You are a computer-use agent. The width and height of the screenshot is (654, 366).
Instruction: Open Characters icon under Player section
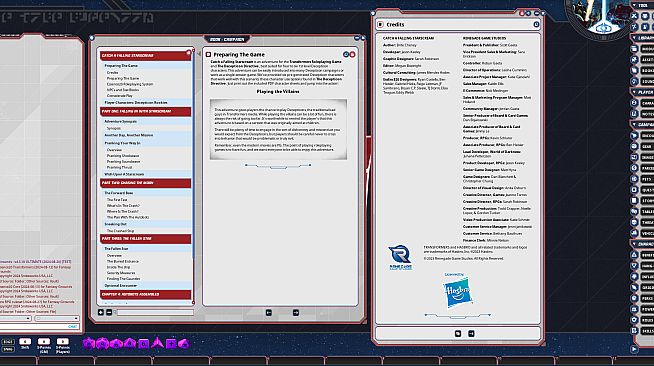tap(634, 103)
